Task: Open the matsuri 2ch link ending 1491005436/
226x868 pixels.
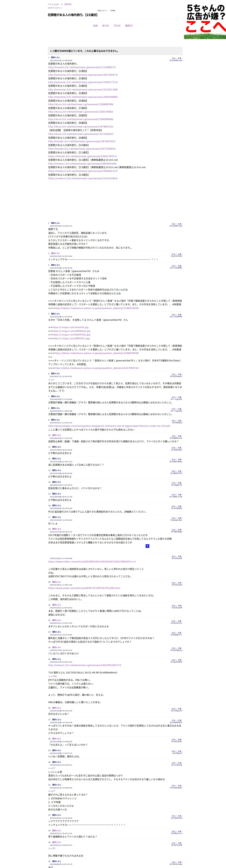Action: pyautogui.click(x=82, y=164)
